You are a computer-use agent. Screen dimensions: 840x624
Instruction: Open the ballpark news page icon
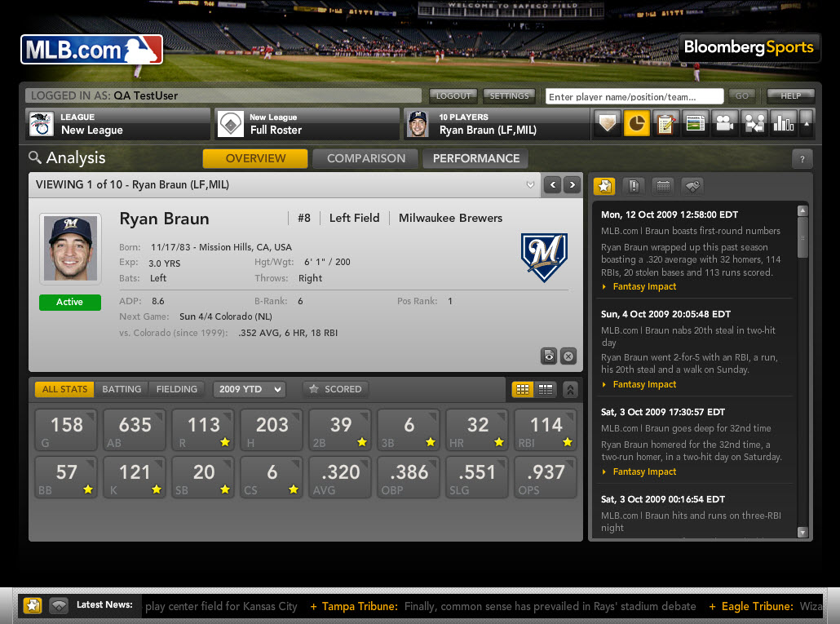pos(695,124)
